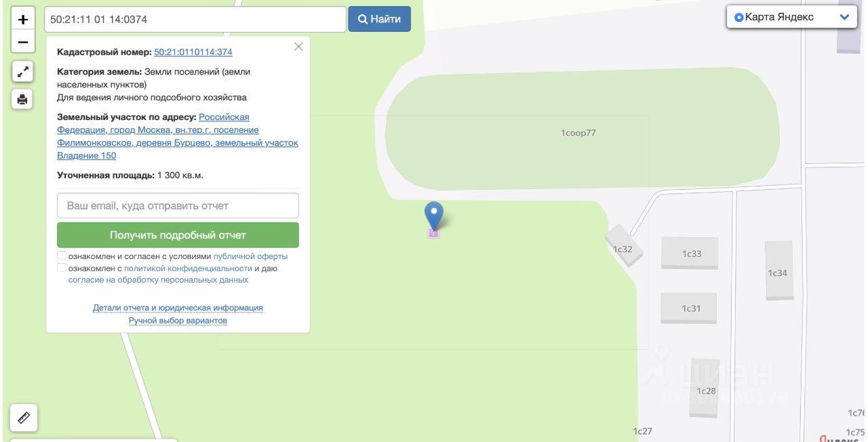Open Ручной выбор вариантов link
868x442 pixels.
(x=178, y=321)
